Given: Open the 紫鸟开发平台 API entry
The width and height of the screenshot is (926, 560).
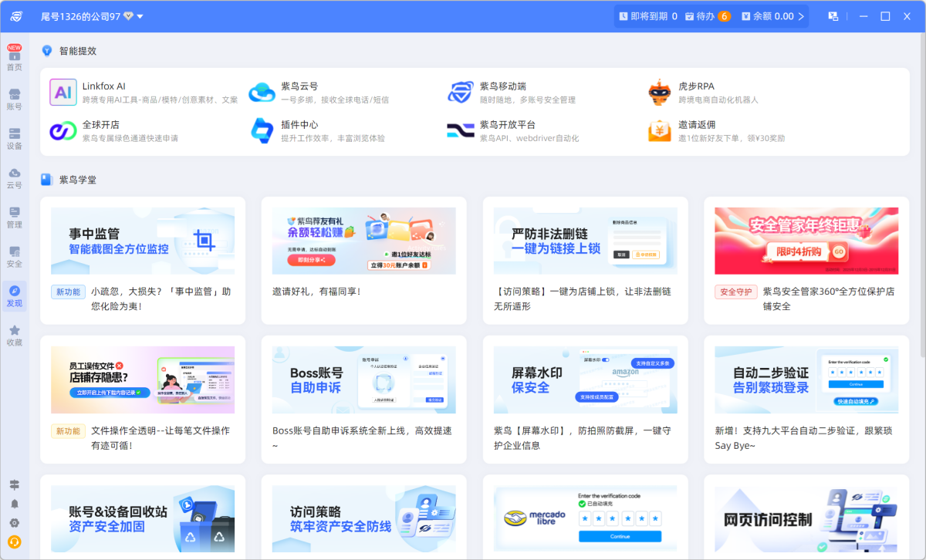Looking at the screenshot, I should tap(509, 127).
